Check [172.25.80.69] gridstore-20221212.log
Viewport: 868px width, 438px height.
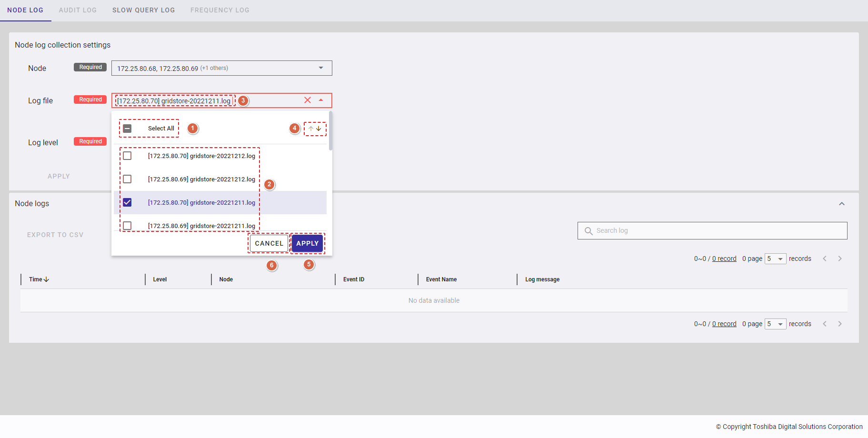click(127, 179)
